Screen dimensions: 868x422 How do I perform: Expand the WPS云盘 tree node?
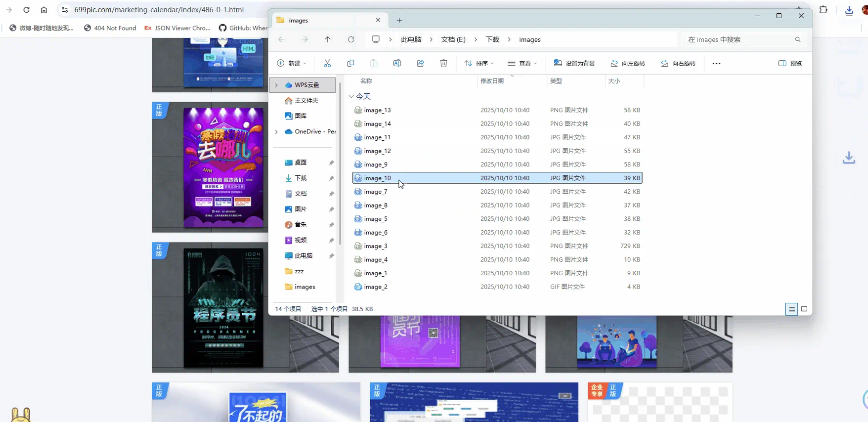(276, 85)
